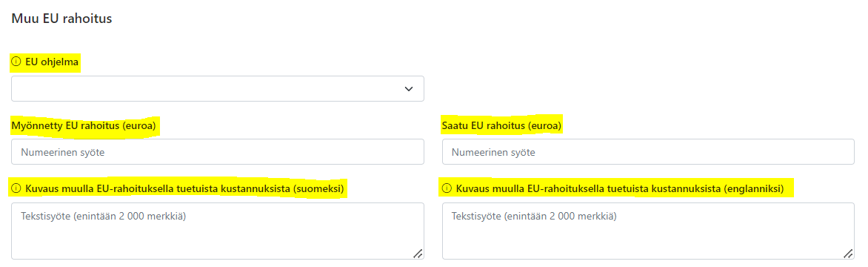Click 'Numeerinen syöte' placeholder under Saatu rahoitus
This screenshot has height=267, width=868.
[x=493, y=152]
